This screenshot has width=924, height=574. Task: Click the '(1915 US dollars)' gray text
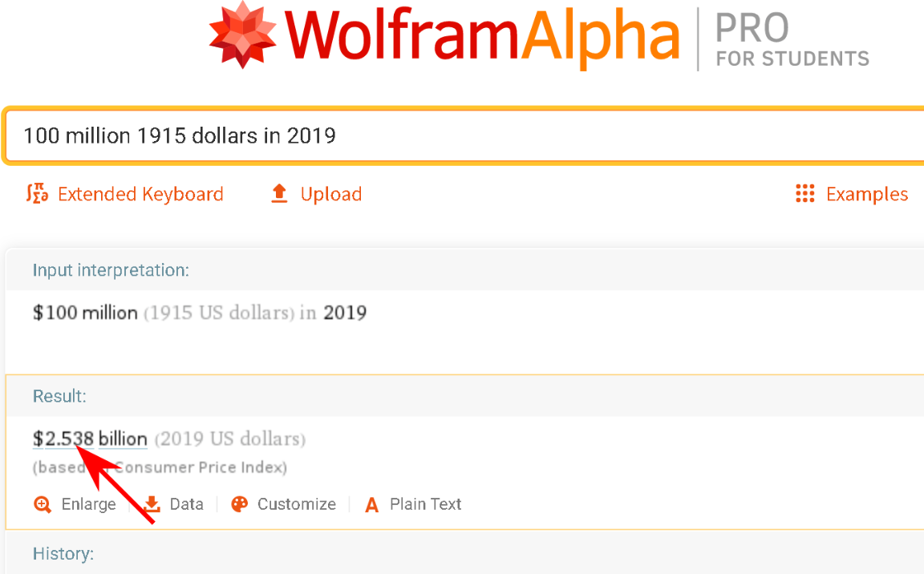coord(219,313)
